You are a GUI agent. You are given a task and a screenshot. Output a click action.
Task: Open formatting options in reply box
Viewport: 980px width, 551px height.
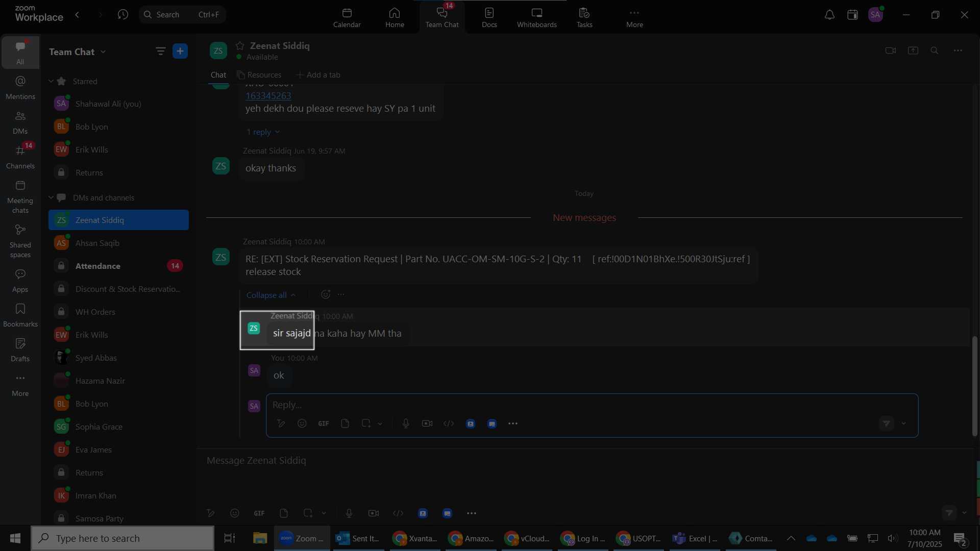(281, 423)
